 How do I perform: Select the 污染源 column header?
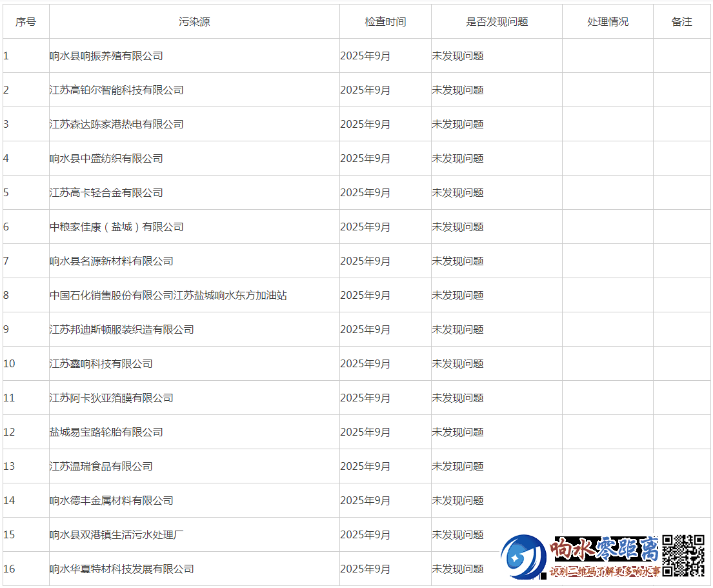[194, 22]
